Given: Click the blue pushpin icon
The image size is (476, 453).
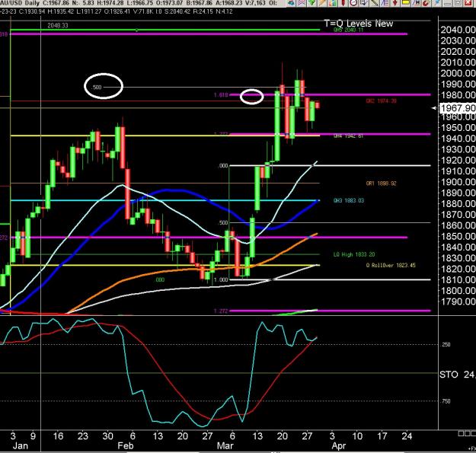Looking at the screenshot, I should pyautogui.click(x=437, y=3).
